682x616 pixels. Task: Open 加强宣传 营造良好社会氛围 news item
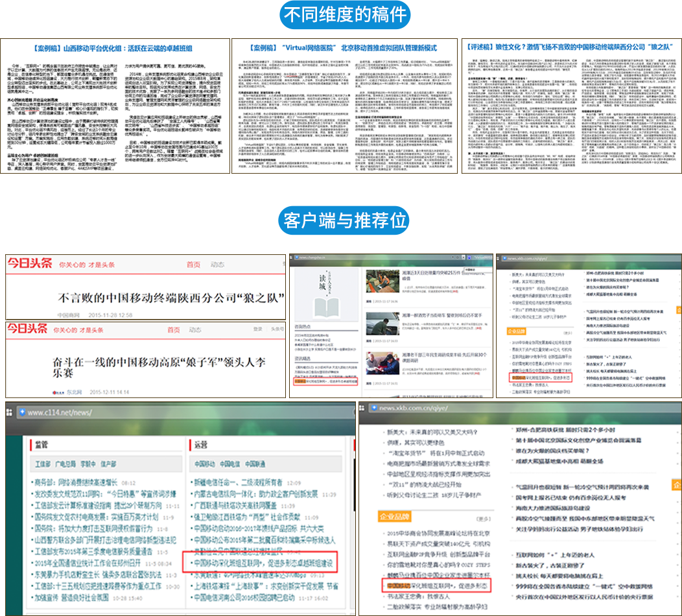[72, 598]
